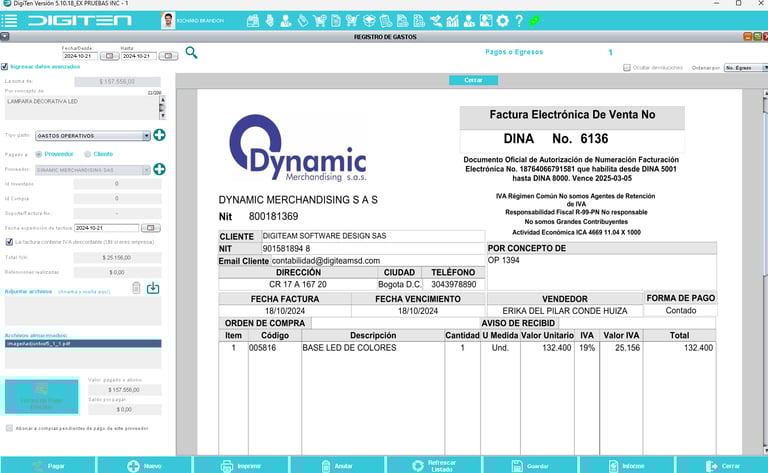The width and height of the screenshot is (768, 473).
Task: Open the price tag toolbar icon
Action: [x=303, y=21]
